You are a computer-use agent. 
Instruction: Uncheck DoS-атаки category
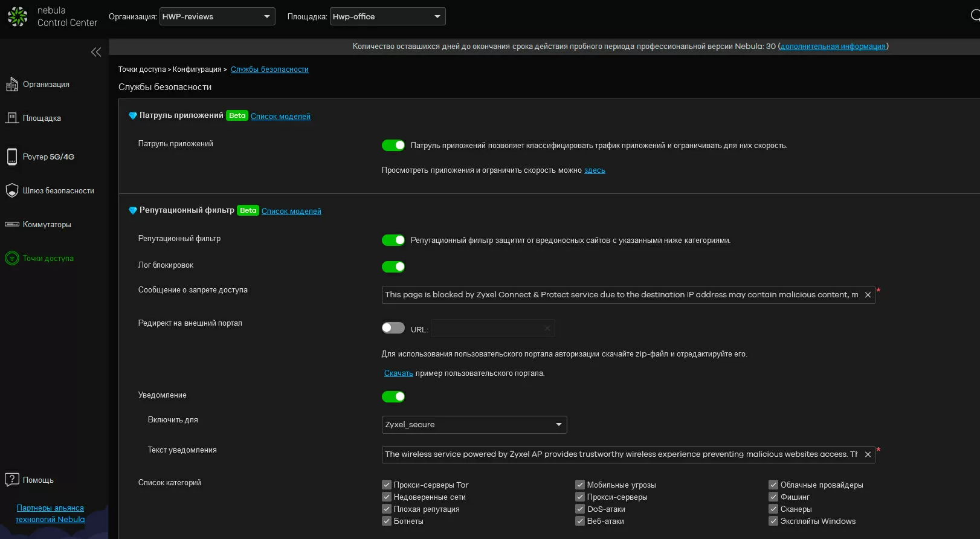click(x=580, y=509)
